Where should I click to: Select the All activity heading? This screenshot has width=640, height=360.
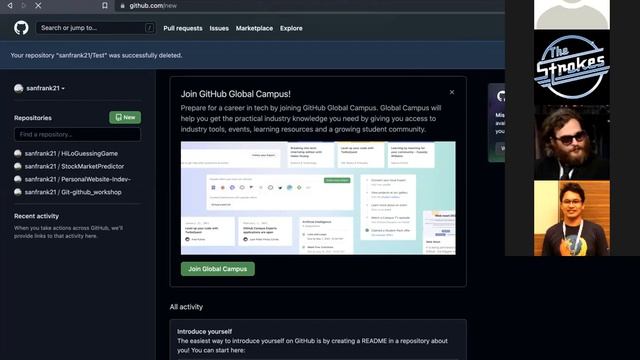(x=186, y=307)
